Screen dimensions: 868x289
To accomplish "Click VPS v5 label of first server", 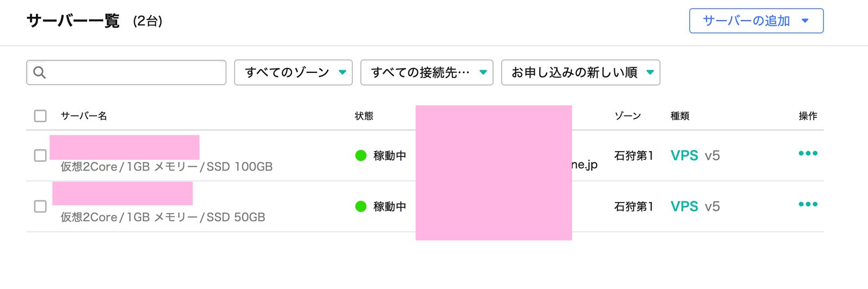I will pyautogui.click(x=694, y=155).
